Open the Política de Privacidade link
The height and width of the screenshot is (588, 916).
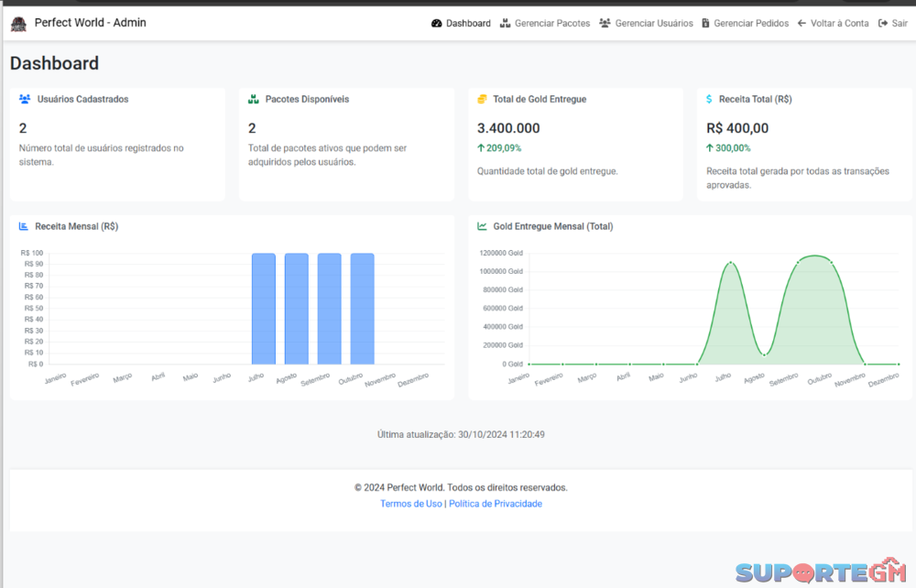pyautogui.click(x=495, y=504)
